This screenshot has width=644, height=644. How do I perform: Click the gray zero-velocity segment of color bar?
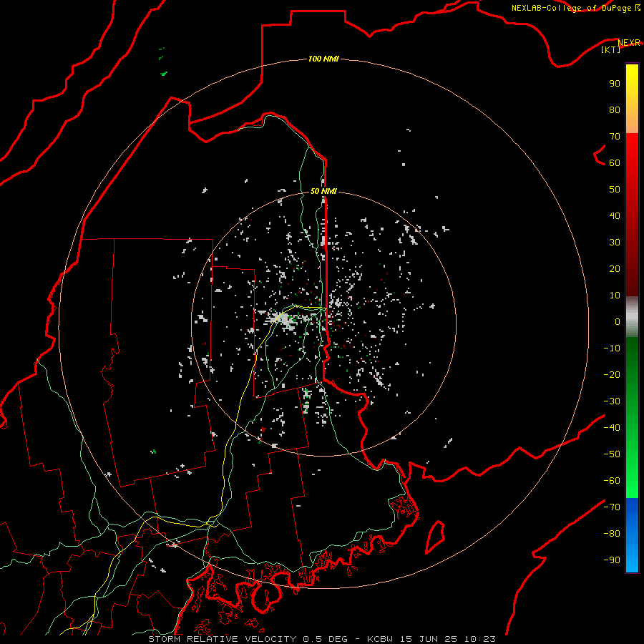632,317
